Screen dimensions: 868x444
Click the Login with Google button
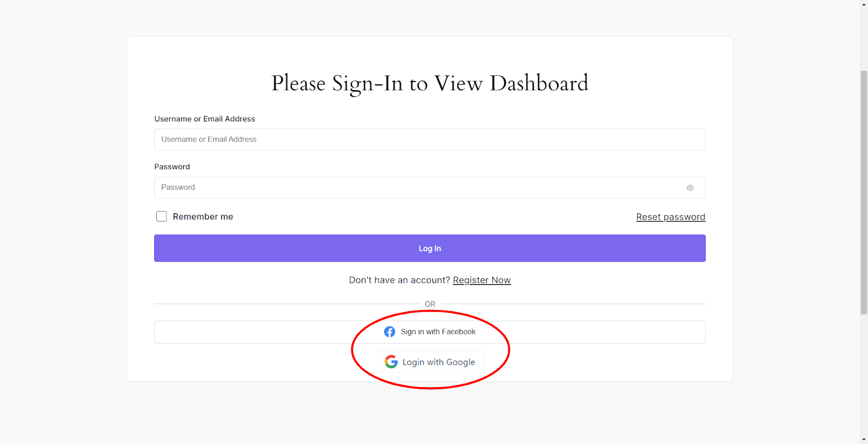(430, 362)
